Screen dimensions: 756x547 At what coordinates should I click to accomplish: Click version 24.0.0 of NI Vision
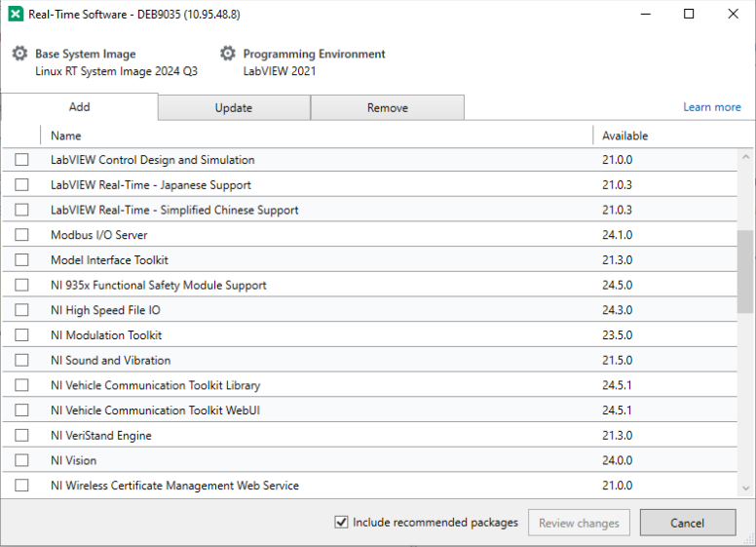(x=617, y=460)
